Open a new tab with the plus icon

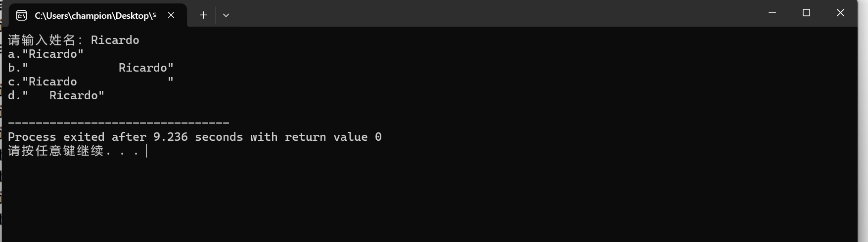coord(203,15)
